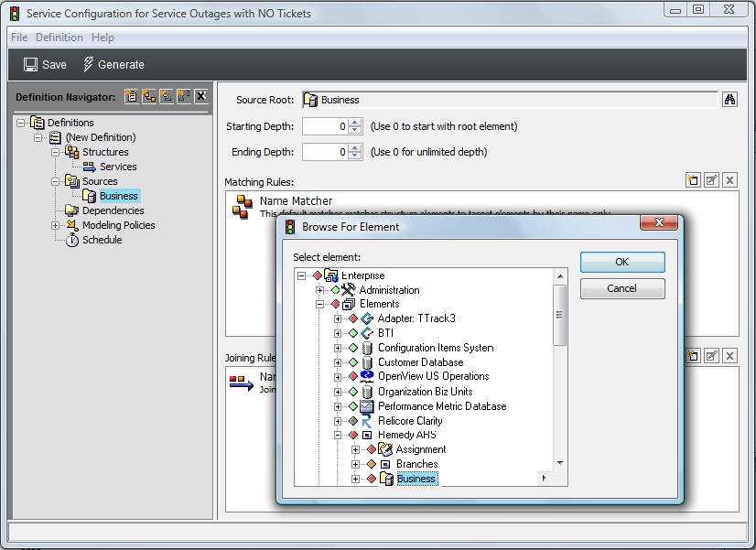This screenshot has width=756, height=550.
Task: Expand the BTI node
Action: pyautogui.click(x=338, y=333)
